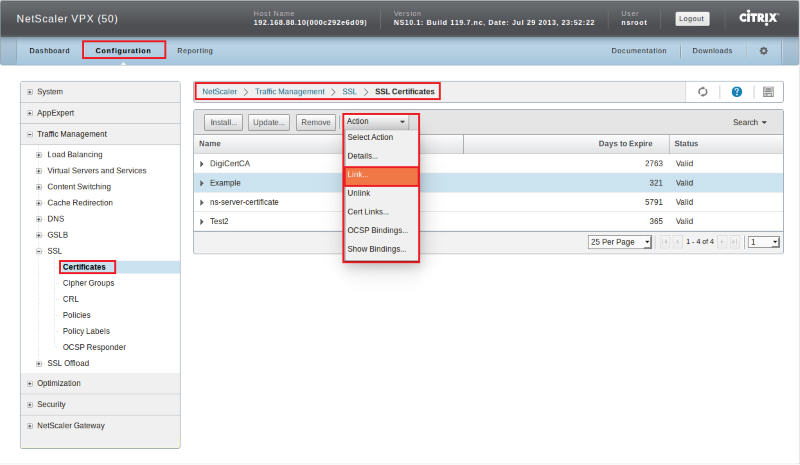Click the Remove button
800x465 pixels.
[x=316, y=123]
